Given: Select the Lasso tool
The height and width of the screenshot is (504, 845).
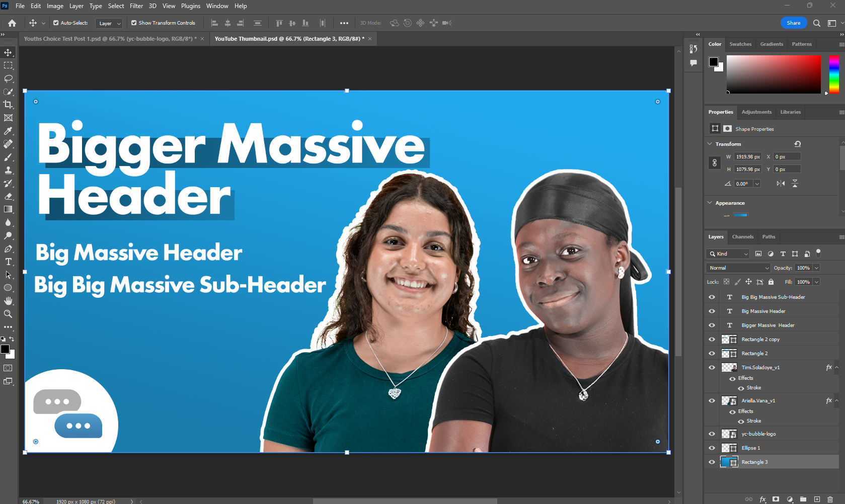Looking at the screenshot, I should pyautogui.click(x=8, y=78).
